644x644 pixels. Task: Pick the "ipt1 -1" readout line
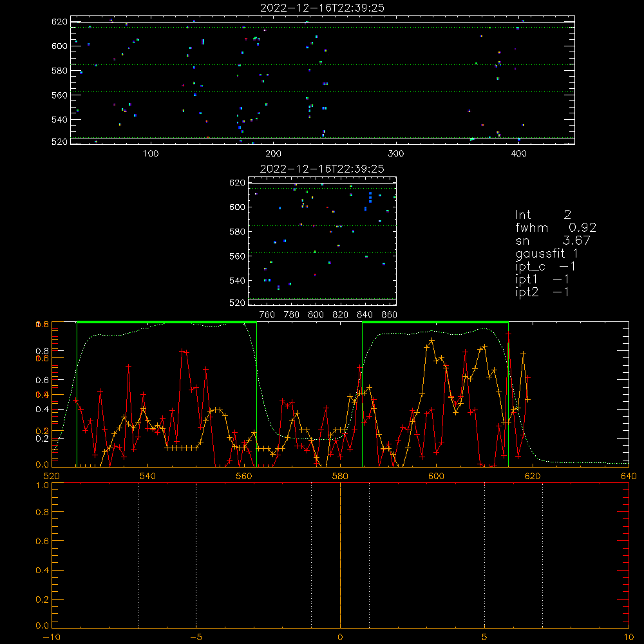pyautogui.click(x=542, y=279)
